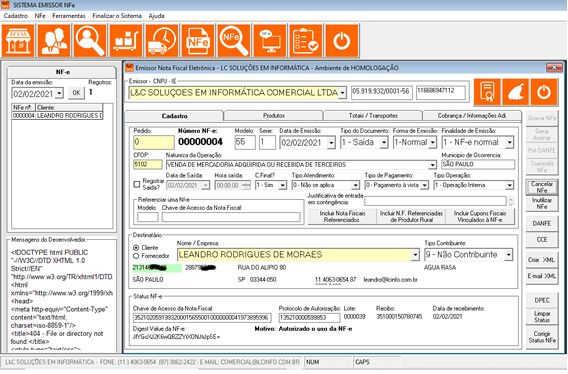The width and height of the screenshot is (568, 374).
Task: Expand the Forma de Emissão dropdown
Action: [433, 142]
